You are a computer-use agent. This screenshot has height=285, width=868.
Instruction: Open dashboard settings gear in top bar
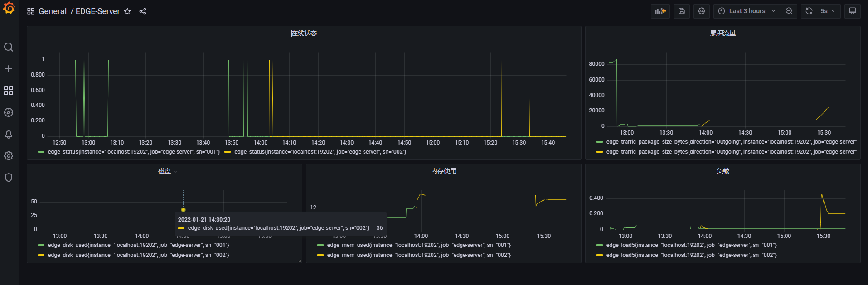click(702, 11)
